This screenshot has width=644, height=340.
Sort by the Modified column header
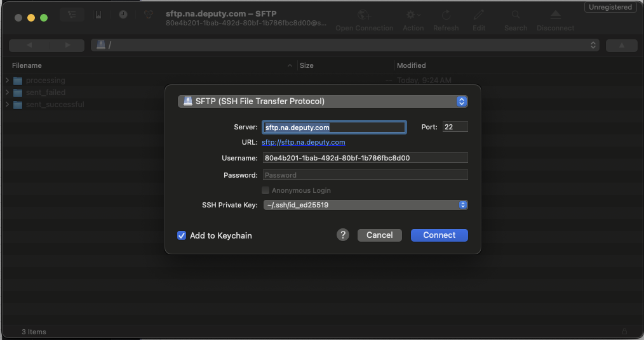tap(411, 65)
